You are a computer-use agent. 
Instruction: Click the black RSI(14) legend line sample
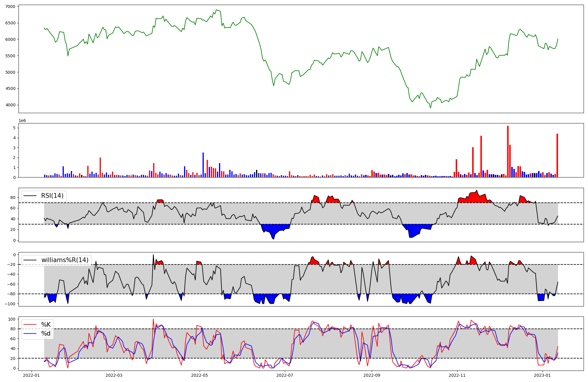click(30, 196)
